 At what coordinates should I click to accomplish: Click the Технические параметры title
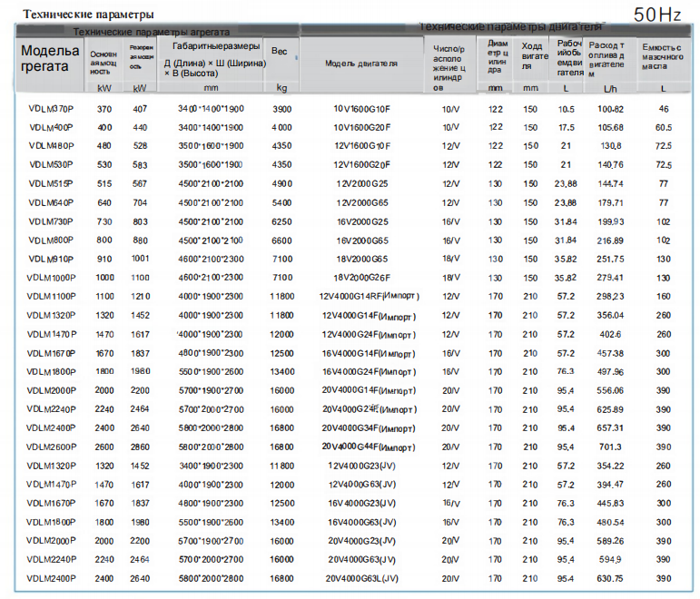(x=88, y=15)
